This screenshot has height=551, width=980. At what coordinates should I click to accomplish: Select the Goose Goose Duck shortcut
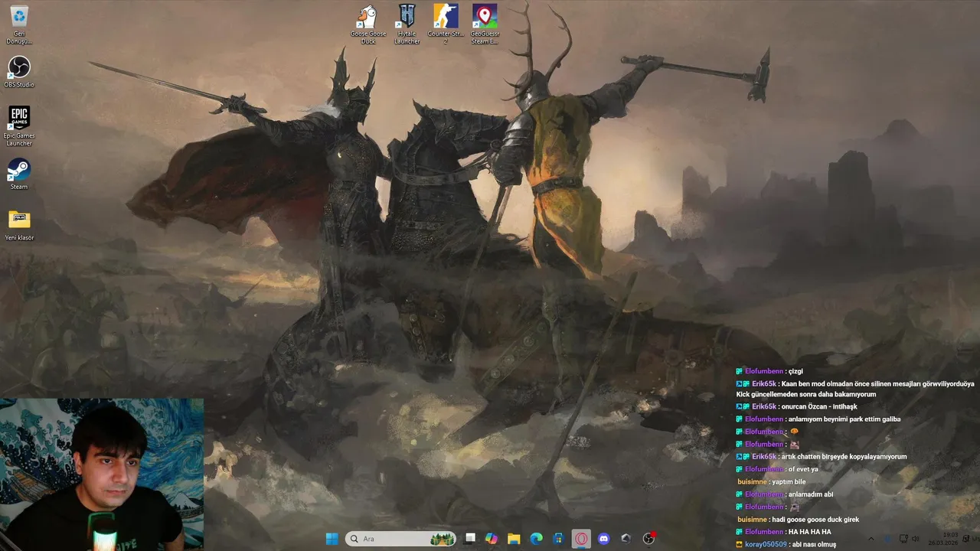pos(368,24)
